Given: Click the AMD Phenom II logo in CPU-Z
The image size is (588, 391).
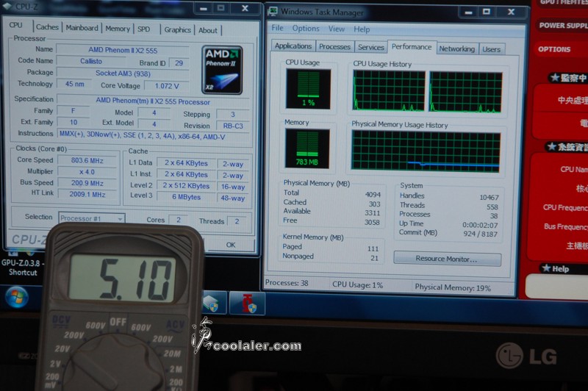Looking at the screenshot, I should (x=222, y=70).
